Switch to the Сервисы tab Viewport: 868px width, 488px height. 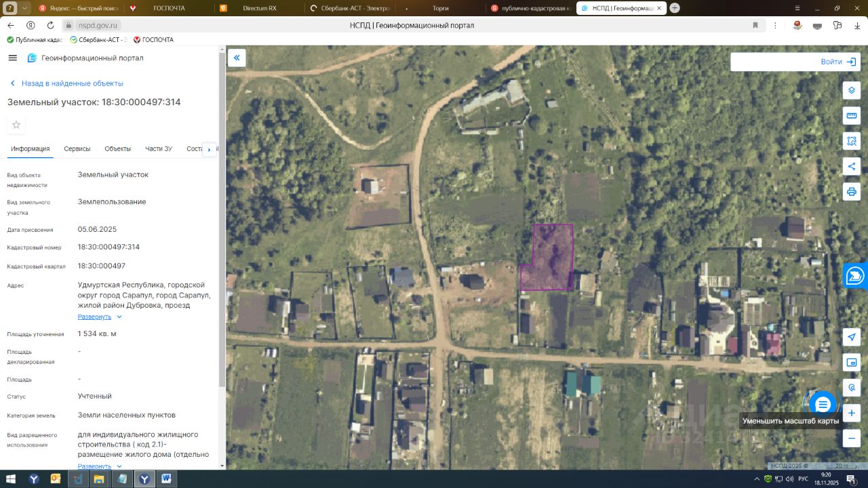point(77,149)
